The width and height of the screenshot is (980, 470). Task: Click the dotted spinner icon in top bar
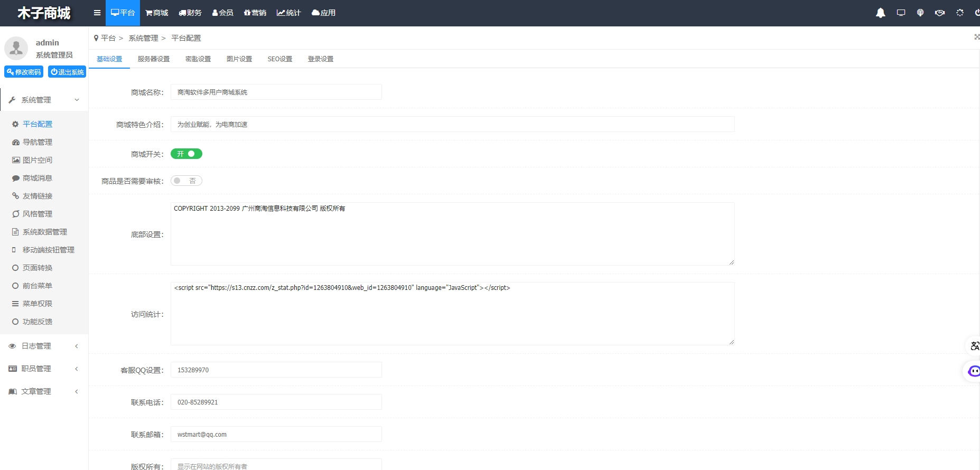click(960, 13)
